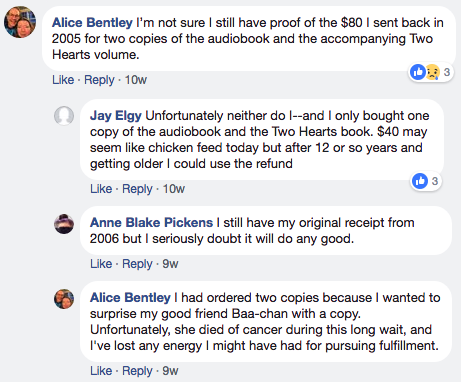Reply to Alice Bentley's Baa-chan comment
This screenshot has width=461, height=382.
pyautogui.click(x=137, y=371)
